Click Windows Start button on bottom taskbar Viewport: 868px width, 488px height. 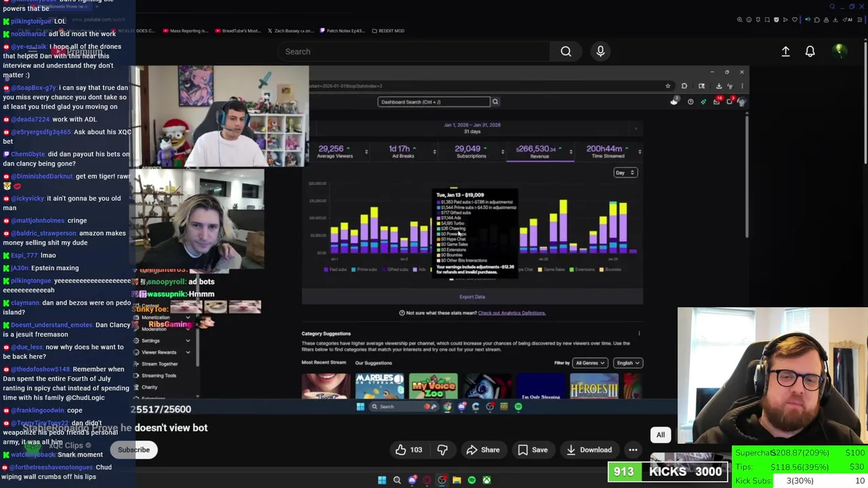pos(382,480)
